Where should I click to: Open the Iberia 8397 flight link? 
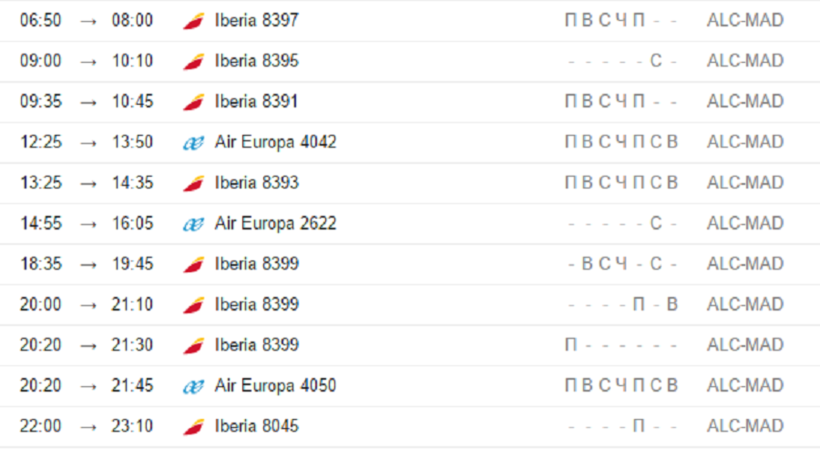[256, 20]
